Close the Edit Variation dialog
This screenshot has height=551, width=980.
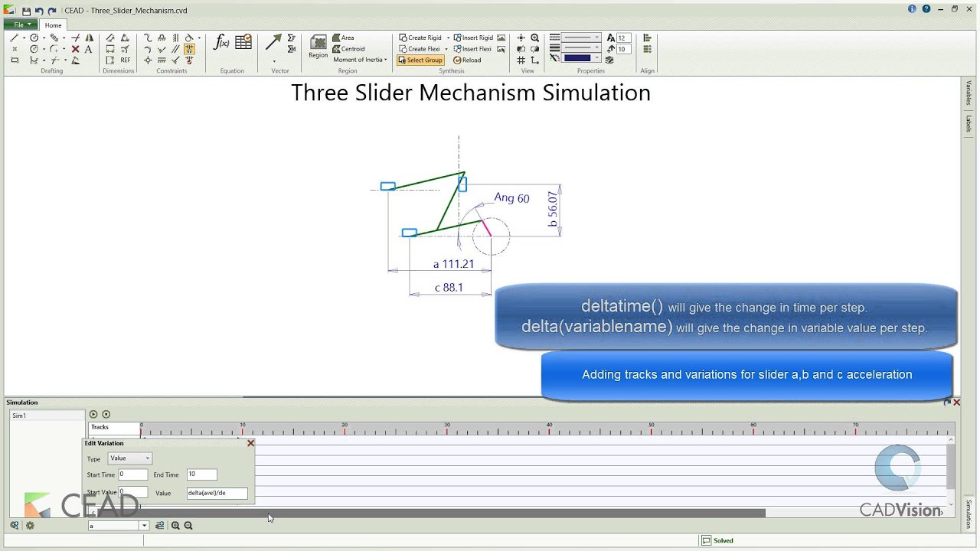click(x=250, y=443)
